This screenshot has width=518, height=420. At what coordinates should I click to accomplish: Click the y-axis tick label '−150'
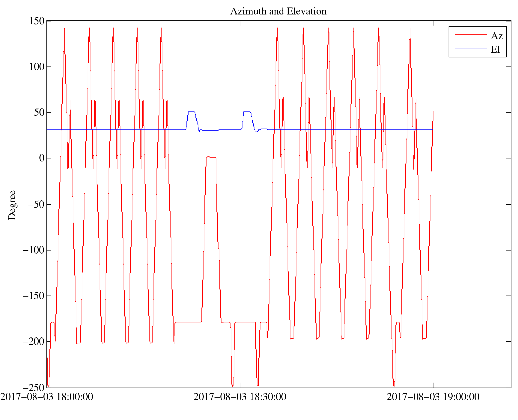point(34,296)
